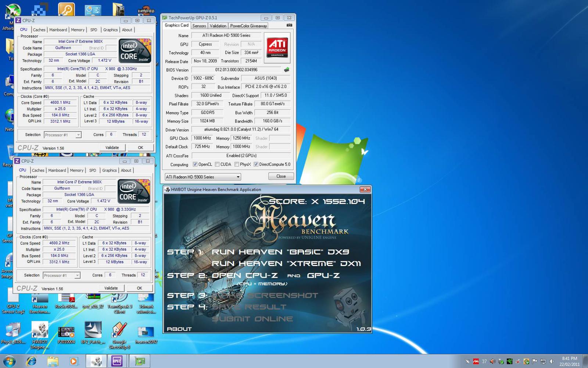588x368 pixels.
Task: Click RUN HEAVEN "BASIC" DX9 link
Action: coord(280,252)
